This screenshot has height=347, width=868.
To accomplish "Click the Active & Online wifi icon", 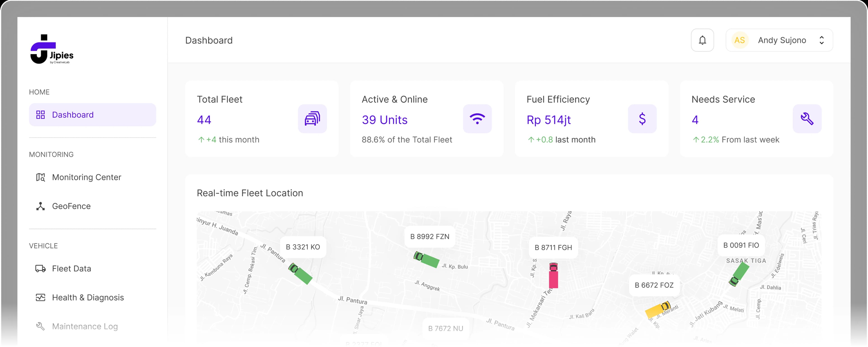I will [x=477, y=119].
